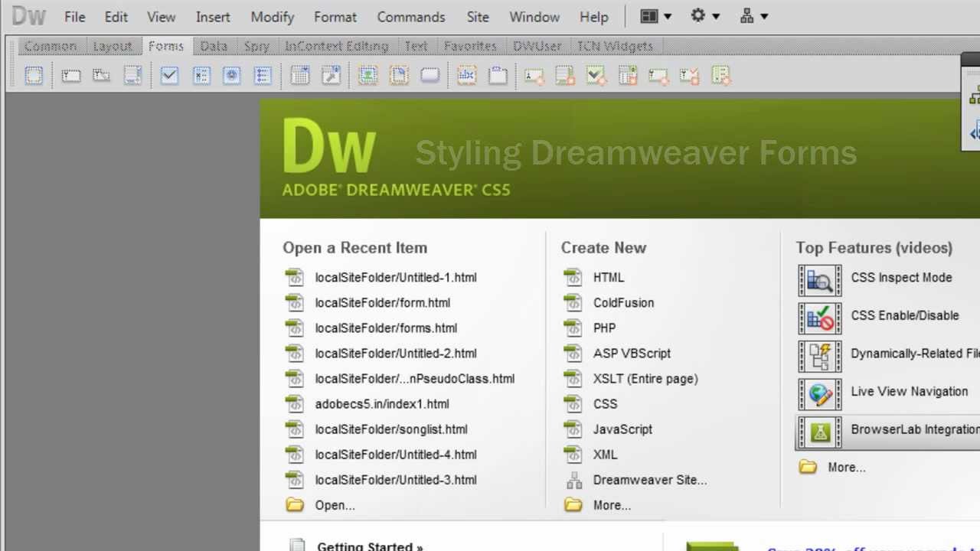Open the workspace Layout dropdown

(x=655, y=16)
